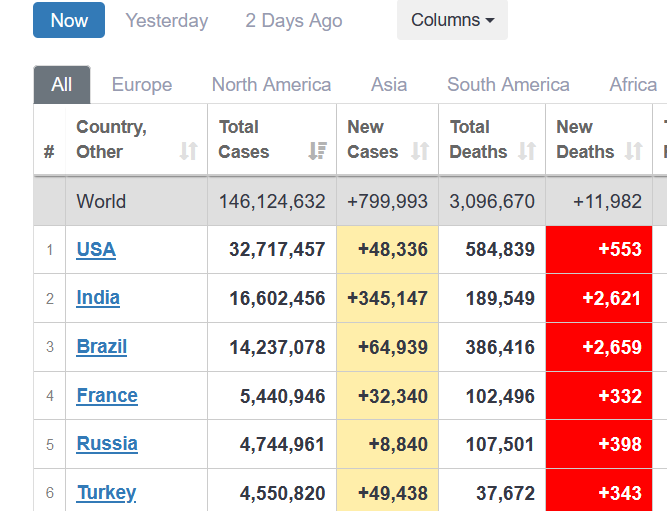
Task: Click Turkey total deaths 37,672
Action: [x=505, y=494]
